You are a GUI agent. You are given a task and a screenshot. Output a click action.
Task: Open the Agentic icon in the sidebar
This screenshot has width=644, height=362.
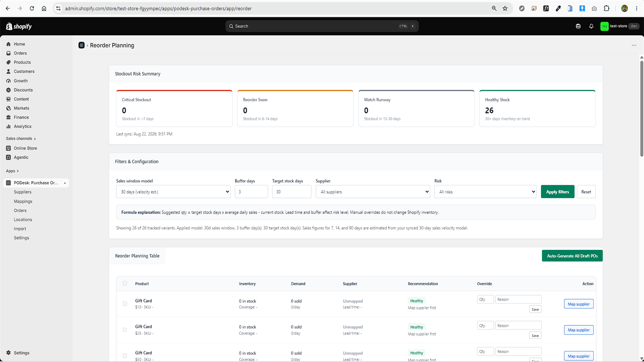pyautogui.click(x=8, y=158)
